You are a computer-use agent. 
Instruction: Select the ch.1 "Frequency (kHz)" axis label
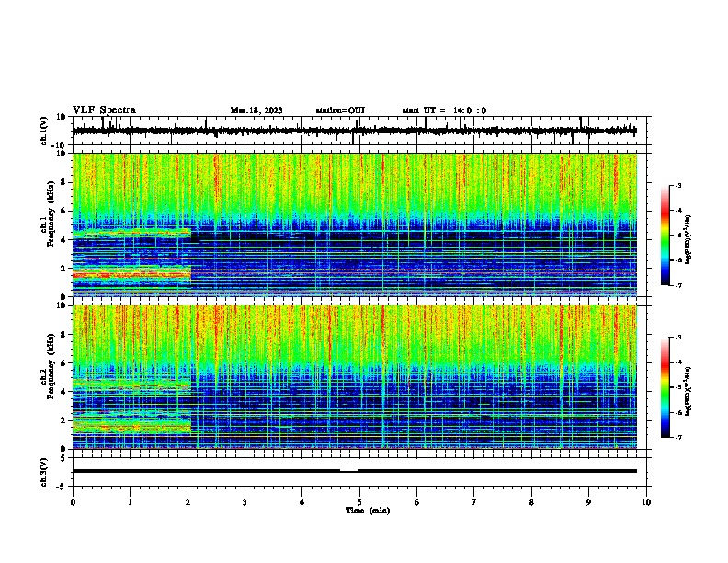point(51,214)
